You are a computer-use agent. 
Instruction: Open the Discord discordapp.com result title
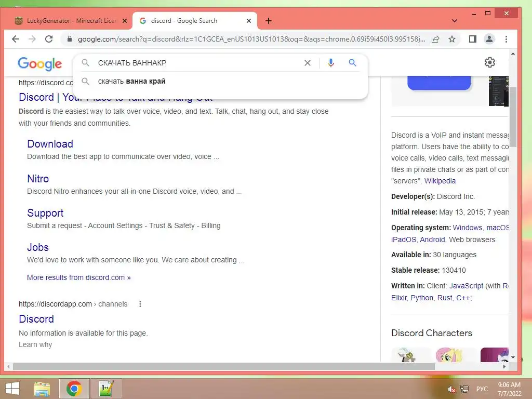pyautogui.click(x=36, y=319)
